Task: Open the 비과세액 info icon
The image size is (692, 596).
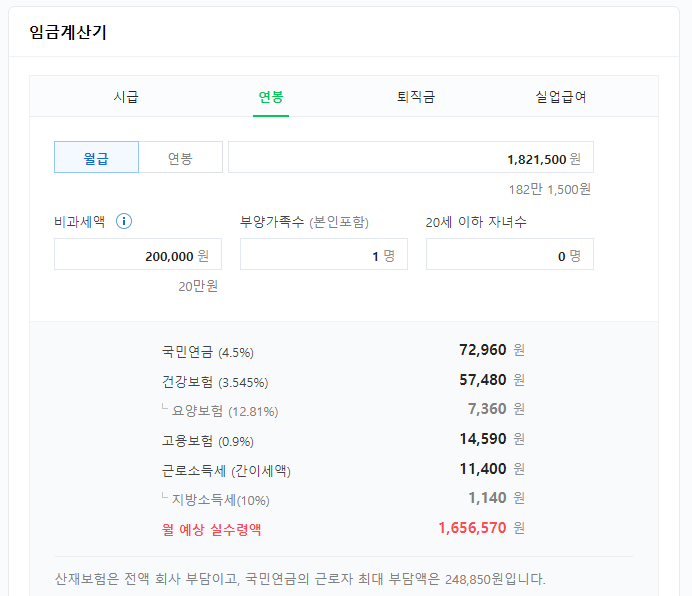Action: coord(124,221)
